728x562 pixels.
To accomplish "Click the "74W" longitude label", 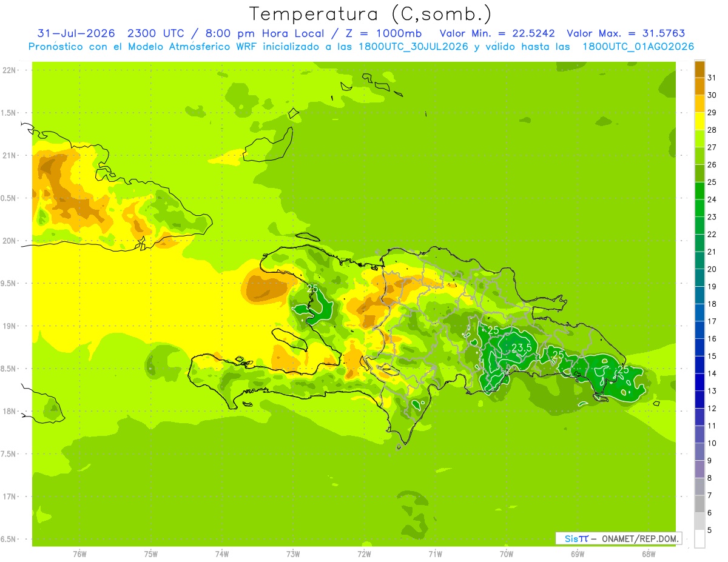I will pyautogui.click(x=222, y=554).
